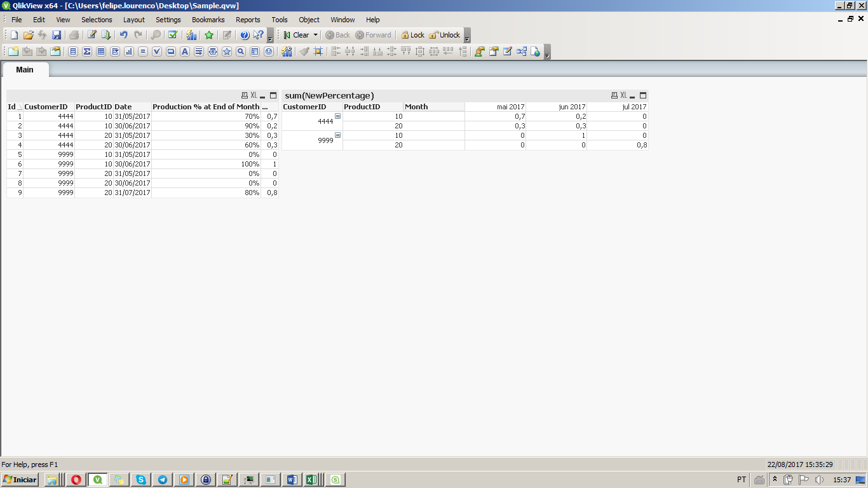Open the Quick Chart wizard icon
The width and height of the screenshot is (868, 488).
[x=191, y=35]
